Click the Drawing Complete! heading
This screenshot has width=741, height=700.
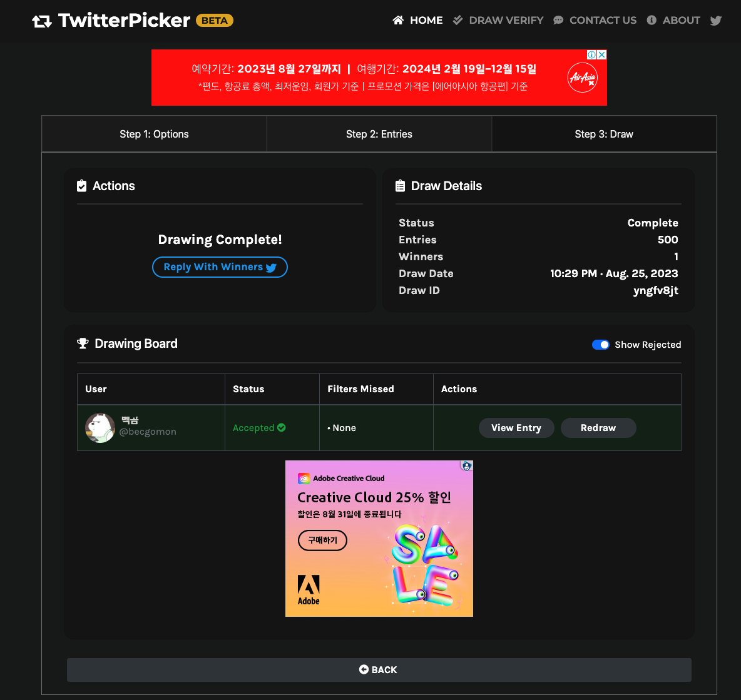coord(220,240)
